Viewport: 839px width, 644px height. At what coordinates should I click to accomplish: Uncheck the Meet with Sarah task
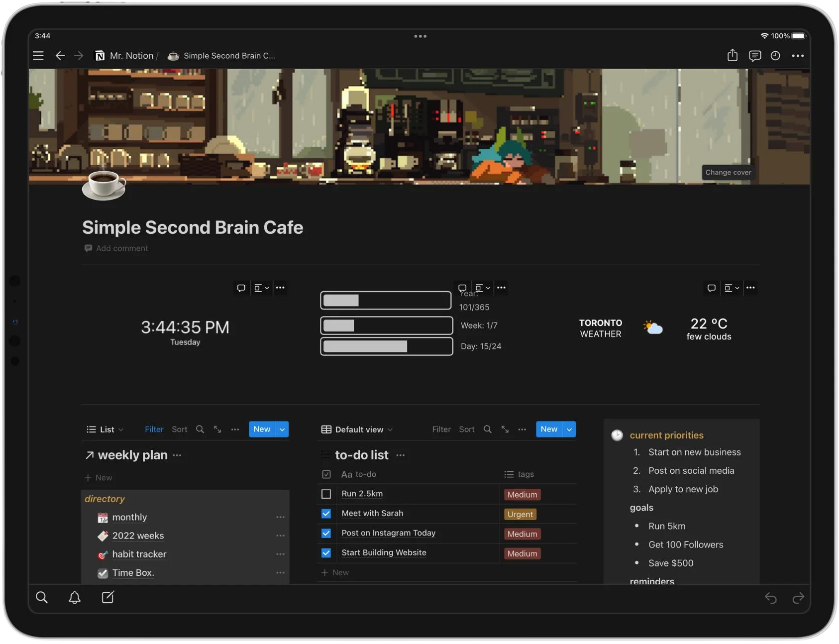tap(326, 514)
